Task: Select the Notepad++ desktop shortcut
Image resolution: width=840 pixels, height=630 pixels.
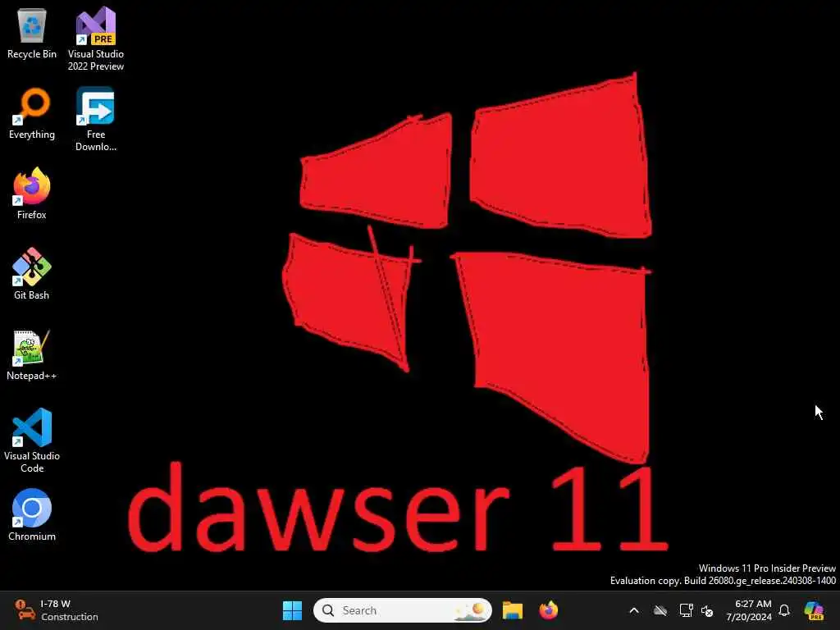Action: pyautogui.click(x=32, y=354)
